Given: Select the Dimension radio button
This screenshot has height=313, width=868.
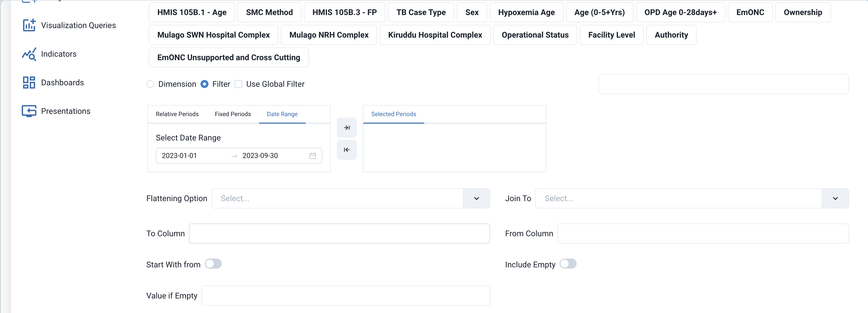Looking at the screenshot, I should tap(150, 84).
